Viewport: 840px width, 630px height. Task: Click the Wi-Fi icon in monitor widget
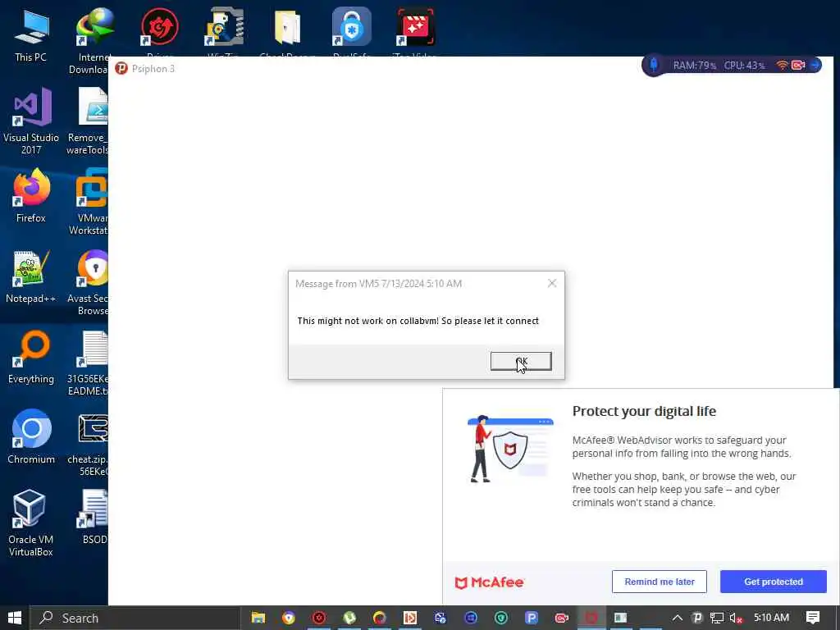[x=782, y=66]
